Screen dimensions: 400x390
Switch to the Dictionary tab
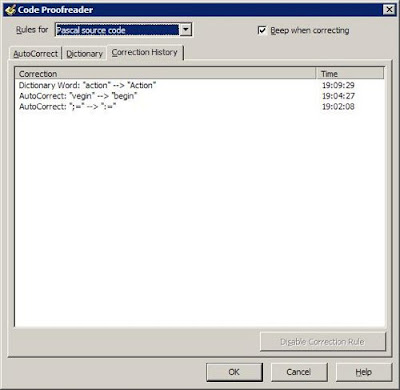point(84,54)
